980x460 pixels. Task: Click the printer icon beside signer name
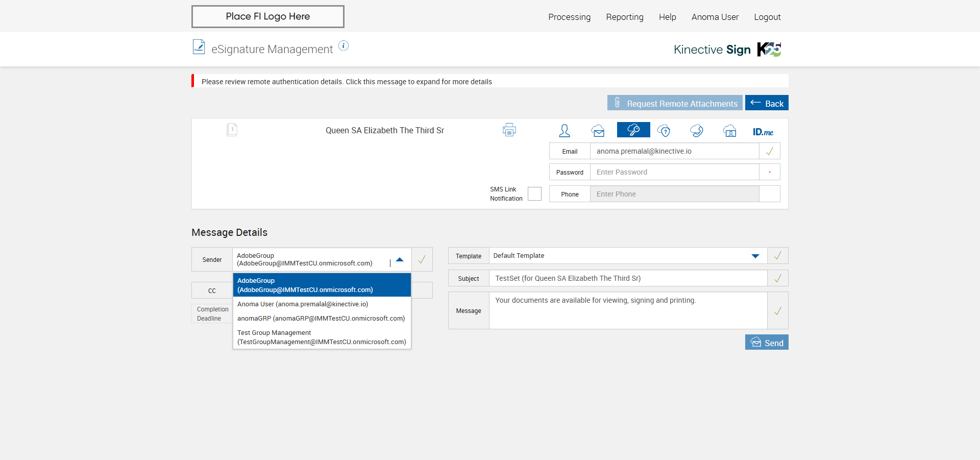tap(509, 130)
